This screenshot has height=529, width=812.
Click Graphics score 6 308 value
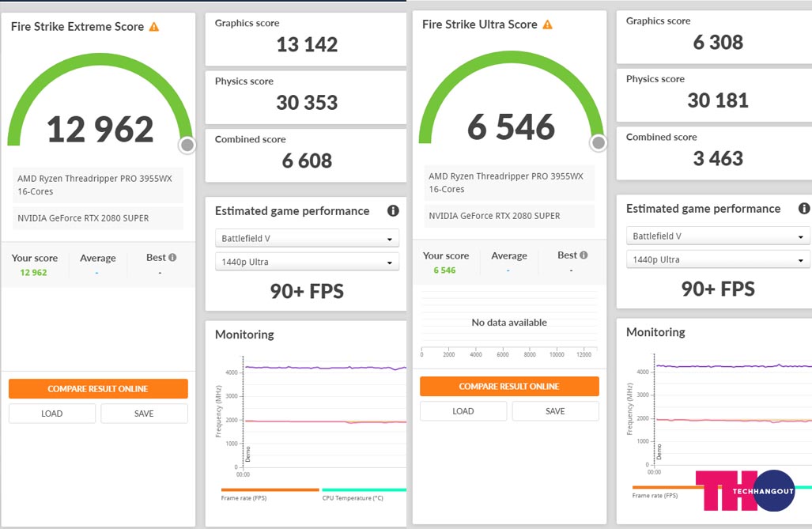(718, 43)
